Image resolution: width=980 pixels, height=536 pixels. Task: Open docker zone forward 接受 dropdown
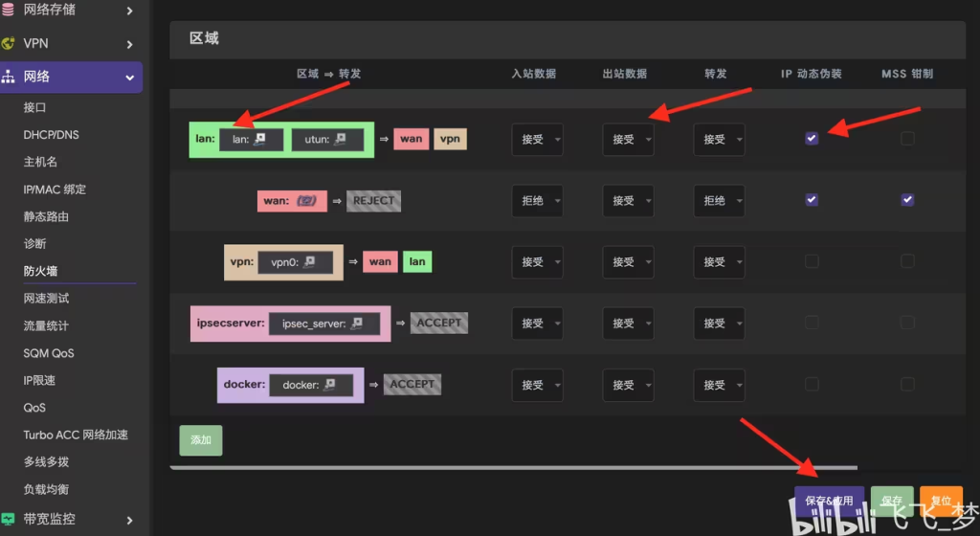(x=719, y=385)
